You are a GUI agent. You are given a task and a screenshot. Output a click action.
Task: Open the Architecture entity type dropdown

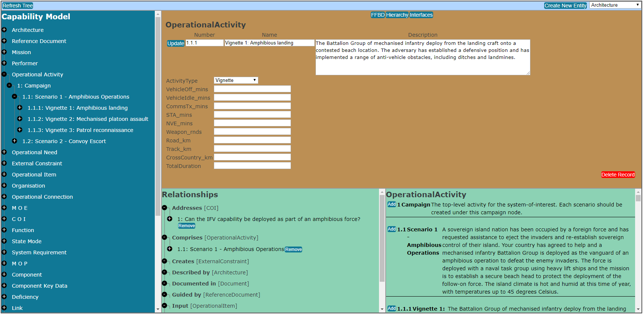[x=615, y=5]
